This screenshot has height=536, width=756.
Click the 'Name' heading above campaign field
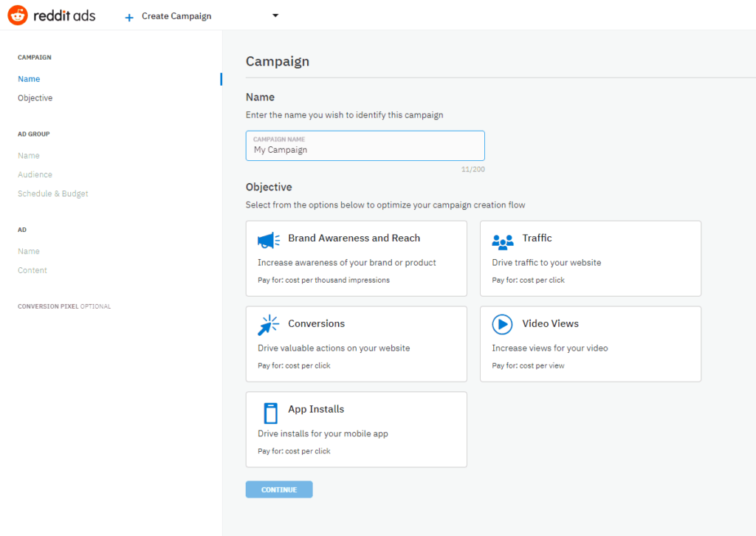point(260,97)
